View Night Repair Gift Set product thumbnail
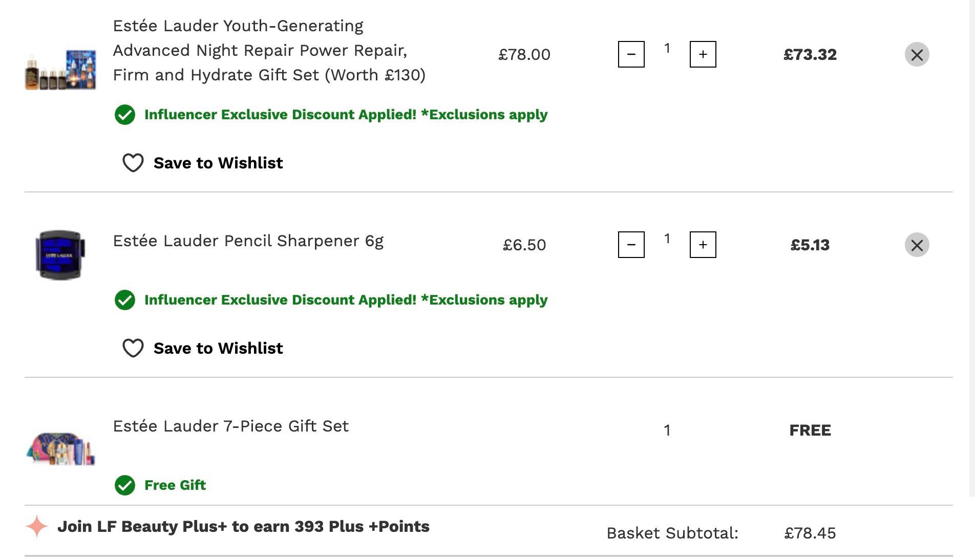The width and height of the screenshot is (975, 560). [x=60, y=70]
